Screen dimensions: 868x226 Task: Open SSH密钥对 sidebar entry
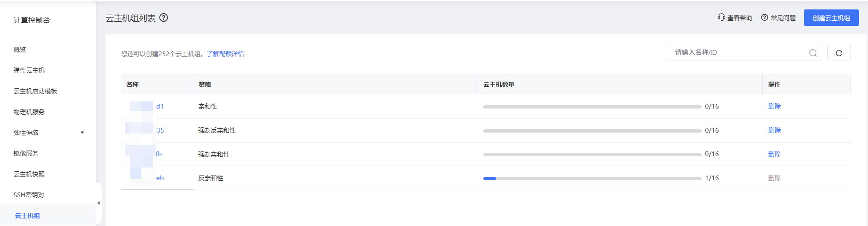[29, 195]
